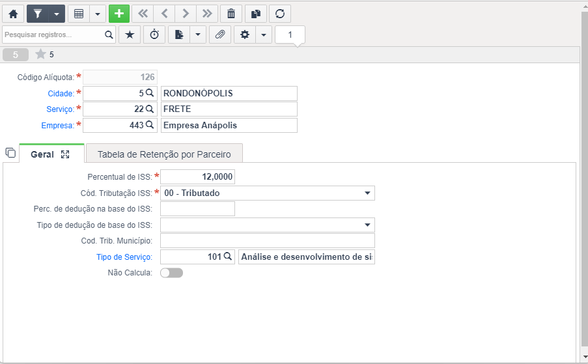Edit the Percentual de ISS field
Viewport: 588px width, 364px height.
[x=197, y=177]
